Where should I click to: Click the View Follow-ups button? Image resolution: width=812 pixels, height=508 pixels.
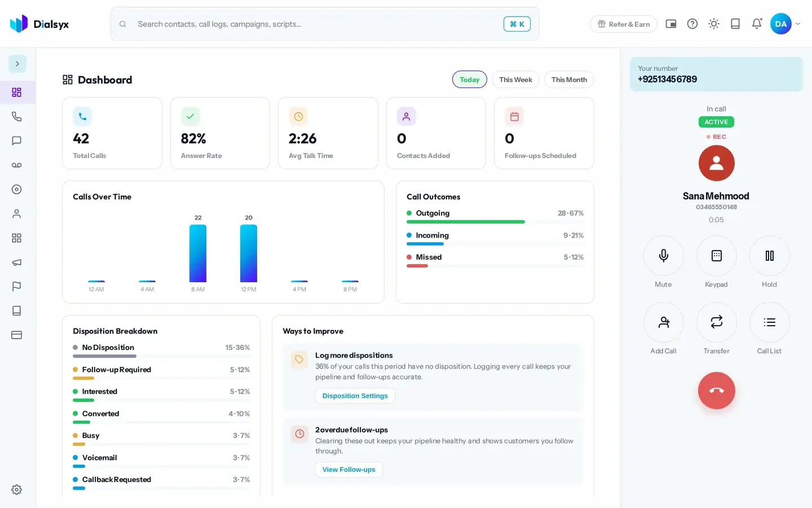348,470
